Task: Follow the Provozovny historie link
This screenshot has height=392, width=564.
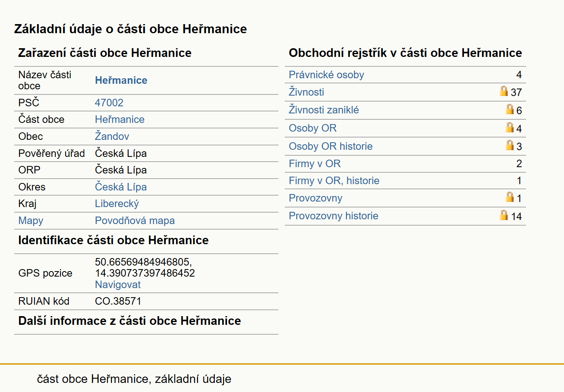Action: click(x=333, y=216)
